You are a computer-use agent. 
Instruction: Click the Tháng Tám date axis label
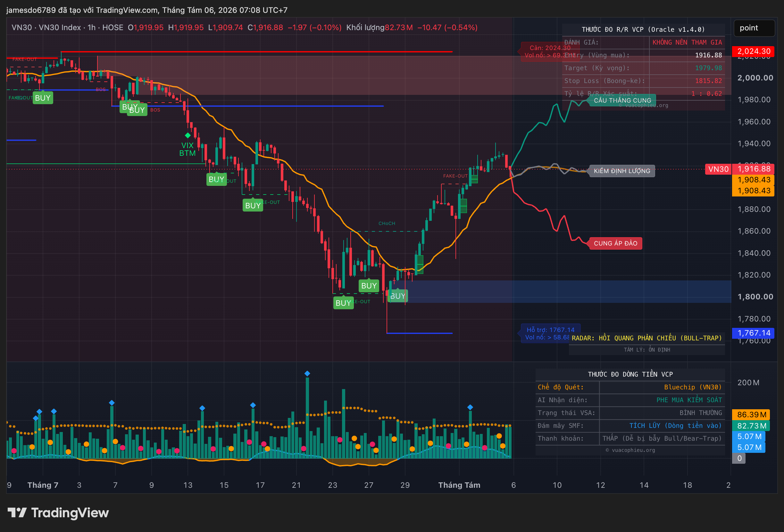(459, 485)
